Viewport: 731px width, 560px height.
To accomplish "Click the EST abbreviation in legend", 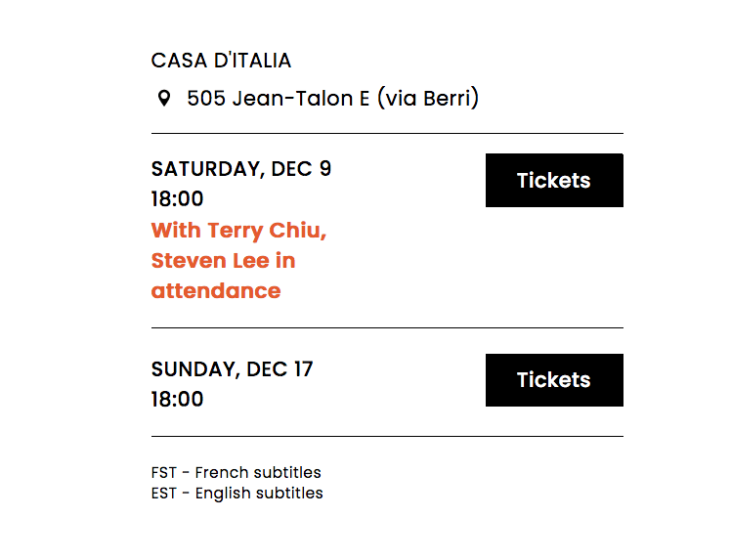I will tap(164, 494).
